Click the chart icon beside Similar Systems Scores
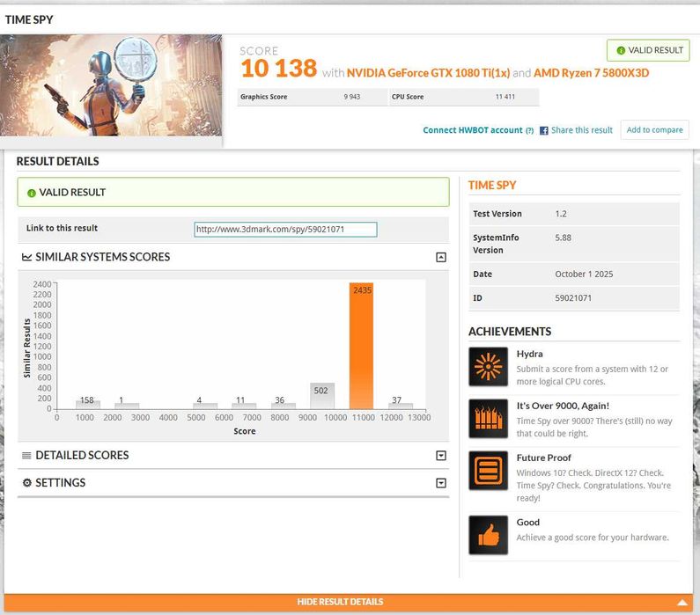This screenshot has width=700, height=615. pos(26,257)
